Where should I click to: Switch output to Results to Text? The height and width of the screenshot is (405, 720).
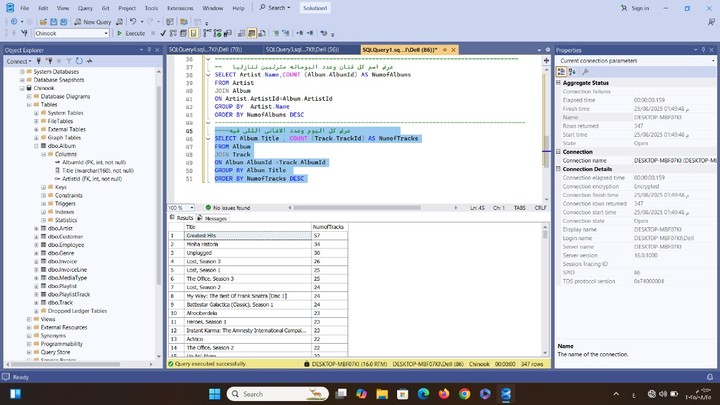tap(241, 33)
